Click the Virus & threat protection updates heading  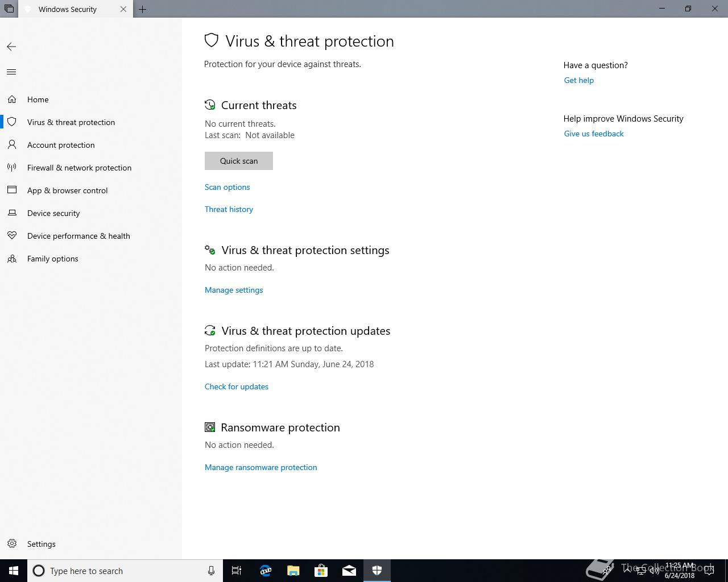306,331
